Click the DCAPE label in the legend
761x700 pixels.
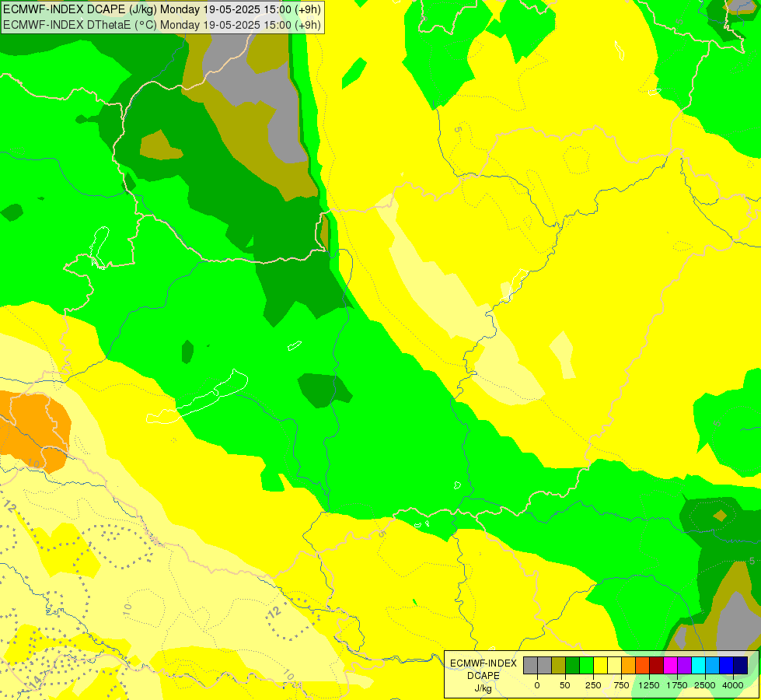click(x=483, y=676)
